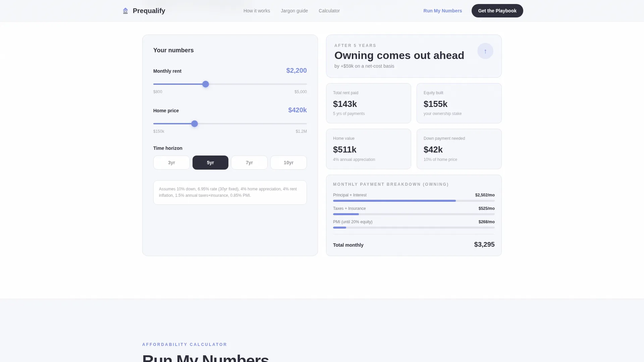Choose the 3yr time horizon

click(171, 163)
